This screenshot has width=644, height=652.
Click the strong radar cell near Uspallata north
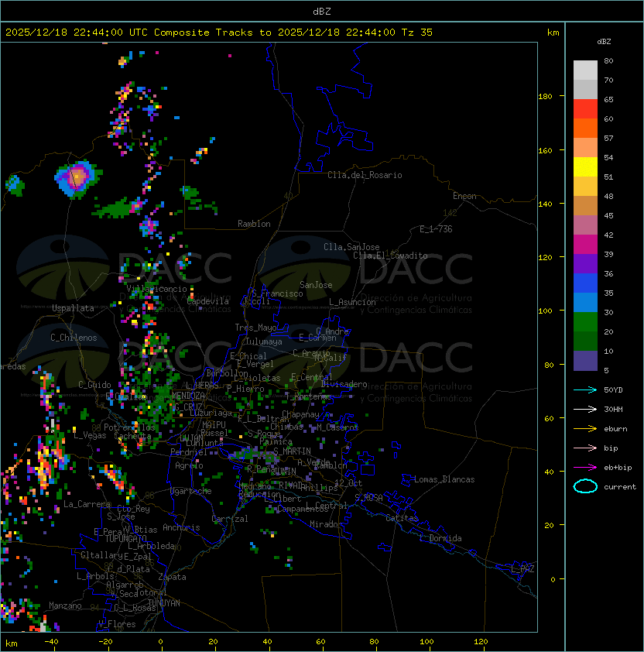[77, 178]
